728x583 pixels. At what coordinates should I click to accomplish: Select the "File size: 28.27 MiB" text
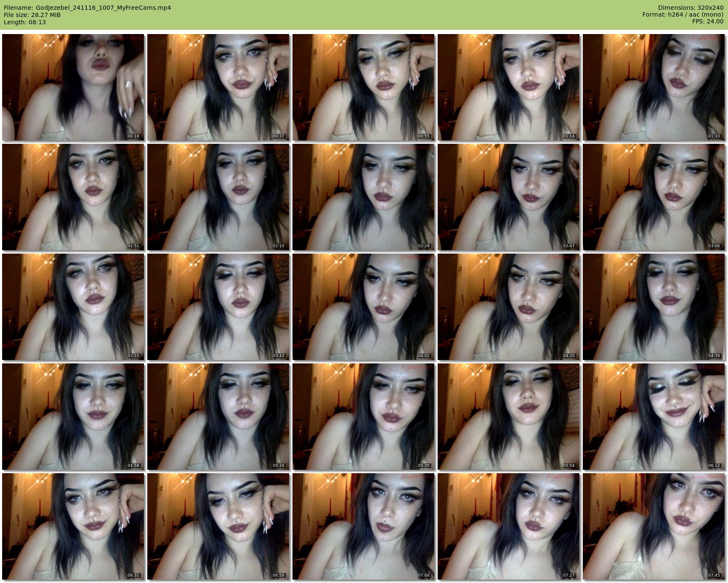pyautogui.click(x=32, y=15)
